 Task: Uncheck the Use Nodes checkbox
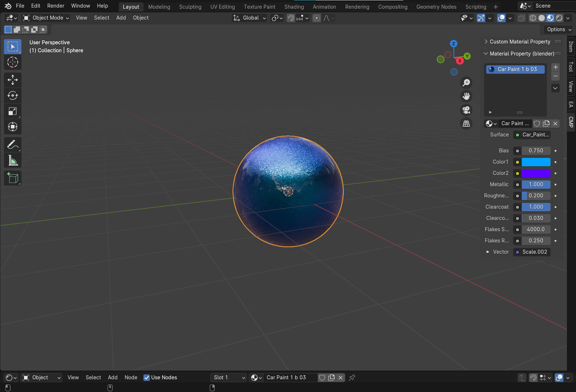click(147, 377)
